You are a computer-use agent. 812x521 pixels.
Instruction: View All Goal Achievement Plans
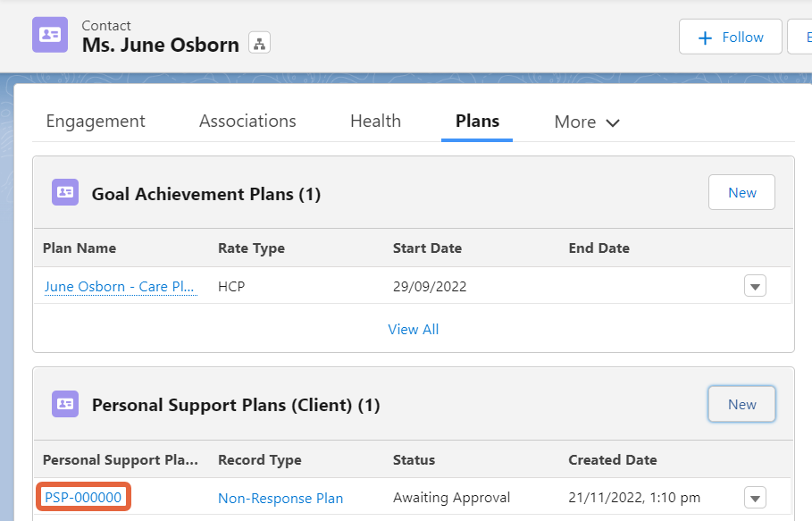[414, 330]
